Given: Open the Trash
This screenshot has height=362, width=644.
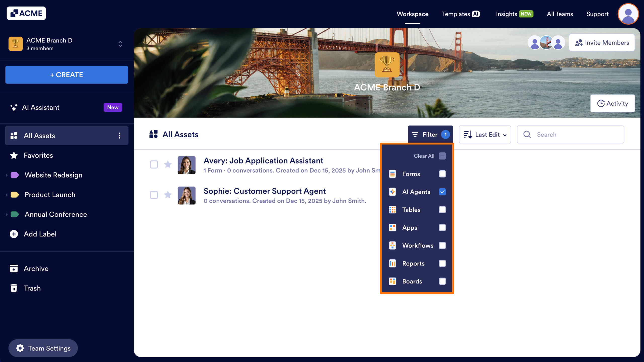Looking at the screenshot, I should pyautogui.click(x=32, y=288).
